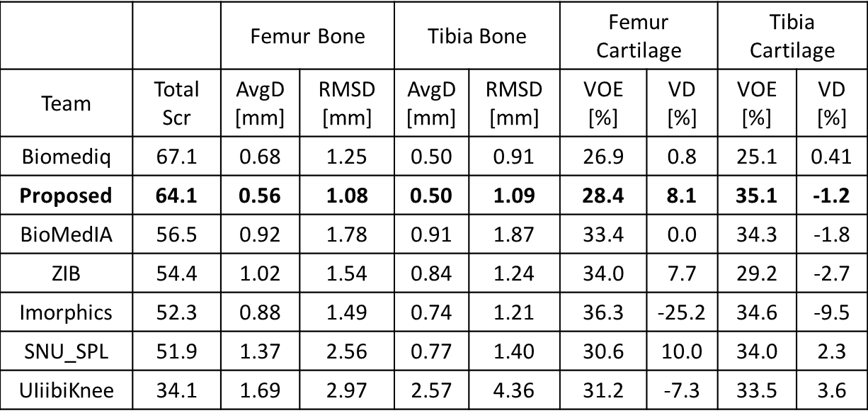
Task: Click the Imorphics team cell
Action: 66,312
